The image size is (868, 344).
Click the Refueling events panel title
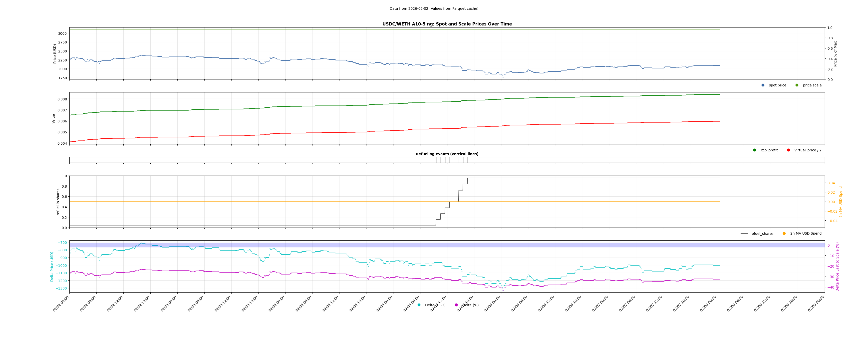447,154
